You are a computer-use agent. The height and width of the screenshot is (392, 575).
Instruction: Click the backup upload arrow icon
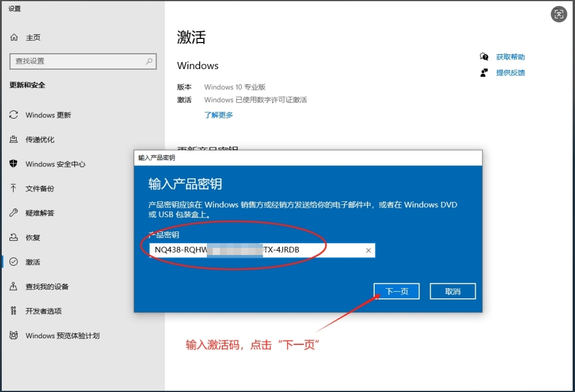click(14, 188)
